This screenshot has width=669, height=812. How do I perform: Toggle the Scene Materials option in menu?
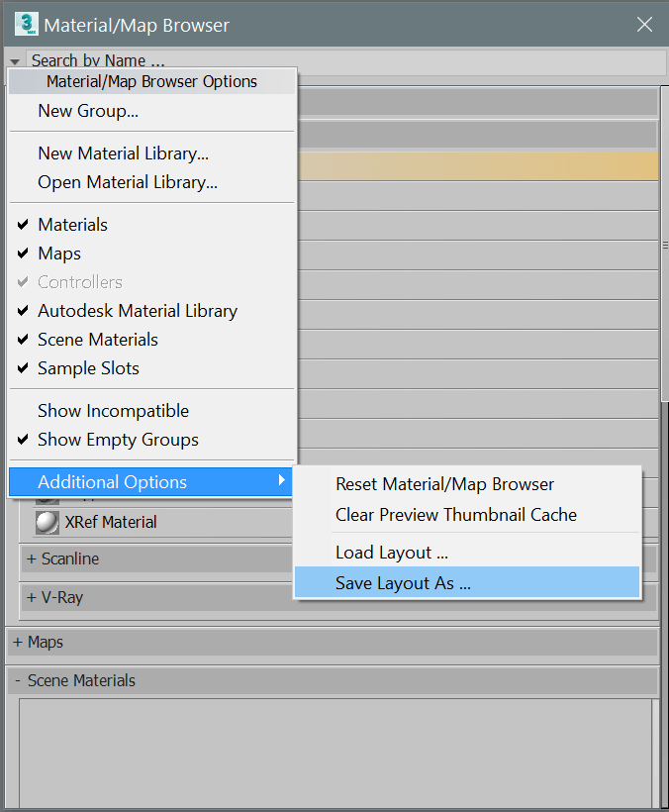[152, 340]
